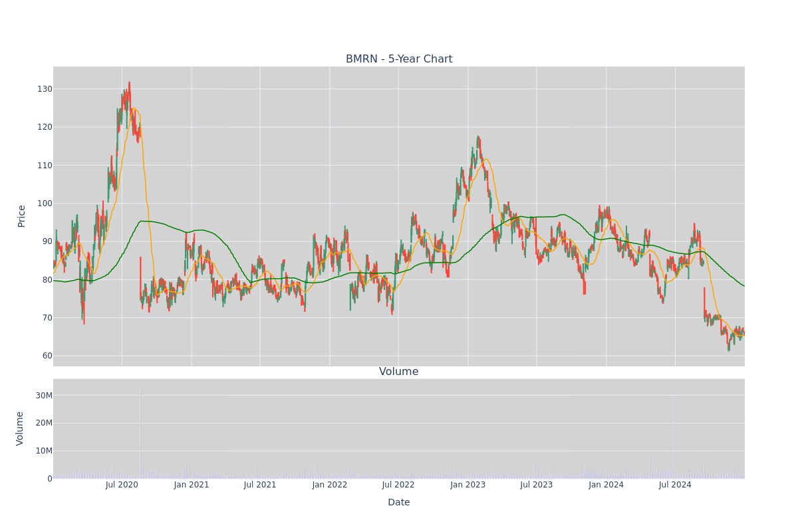Click the Jan 2024 date label

coord(606,485)
